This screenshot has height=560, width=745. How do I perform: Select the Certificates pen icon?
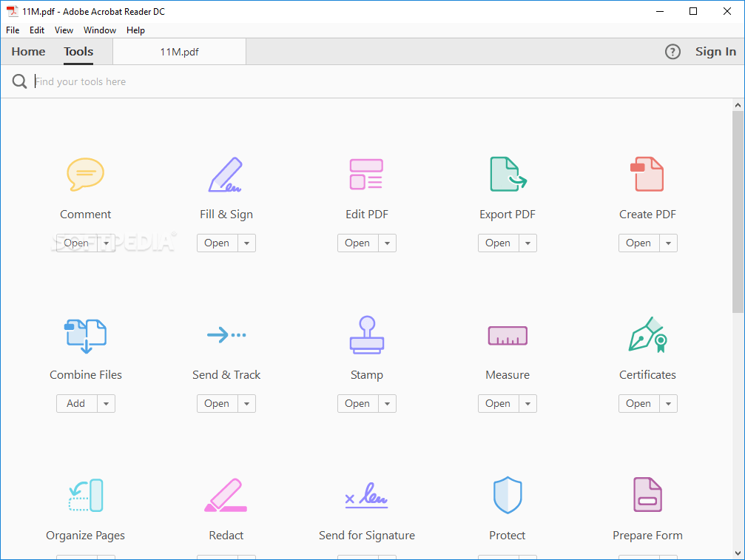coord(648,335)
